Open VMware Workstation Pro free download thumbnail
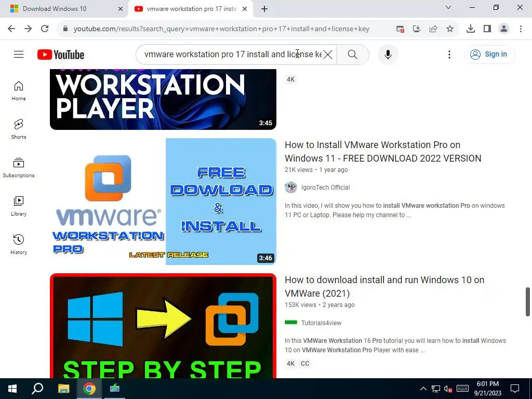The height and width of the screenshot is (399, 532). (x=163, y=201)
